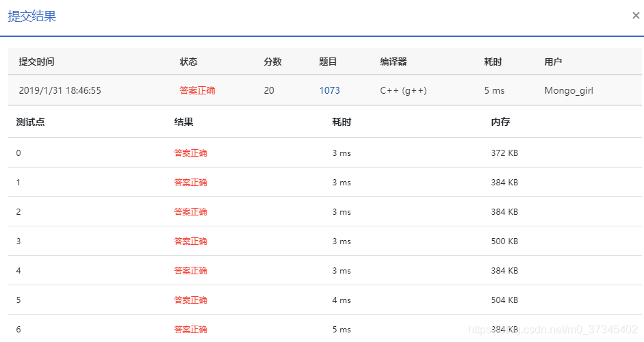This screenshot has height=342, width=644.
Task: Click compiler value C++ (g++)
Action: [x=403, y=90]
